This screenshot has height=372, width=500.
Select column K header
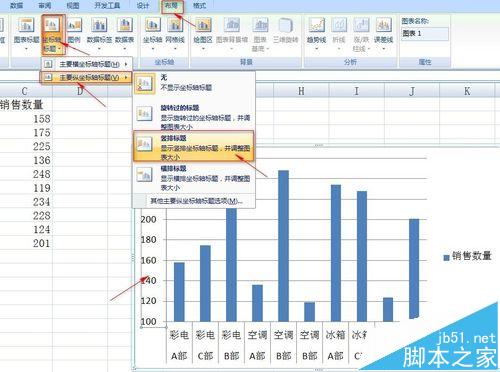[467, 91]
